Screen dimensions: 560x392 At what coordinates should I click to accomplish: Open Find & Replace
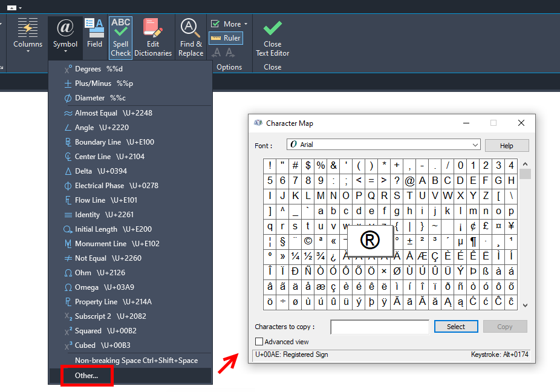coord(190,38)
